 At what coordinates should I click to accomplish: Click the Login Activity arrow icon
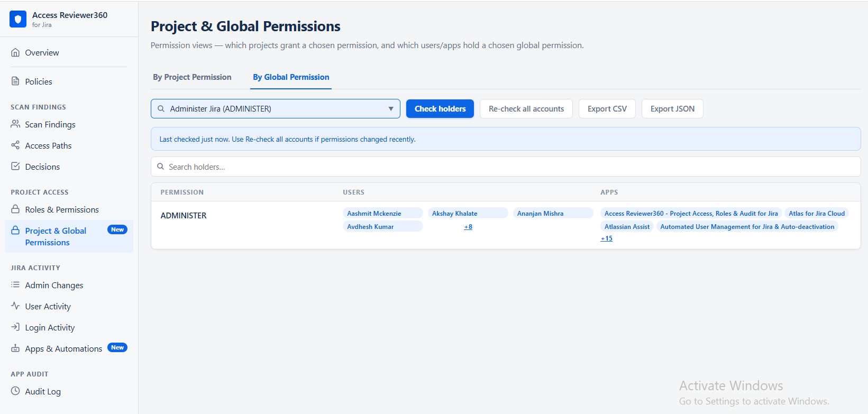pos(15,327)
